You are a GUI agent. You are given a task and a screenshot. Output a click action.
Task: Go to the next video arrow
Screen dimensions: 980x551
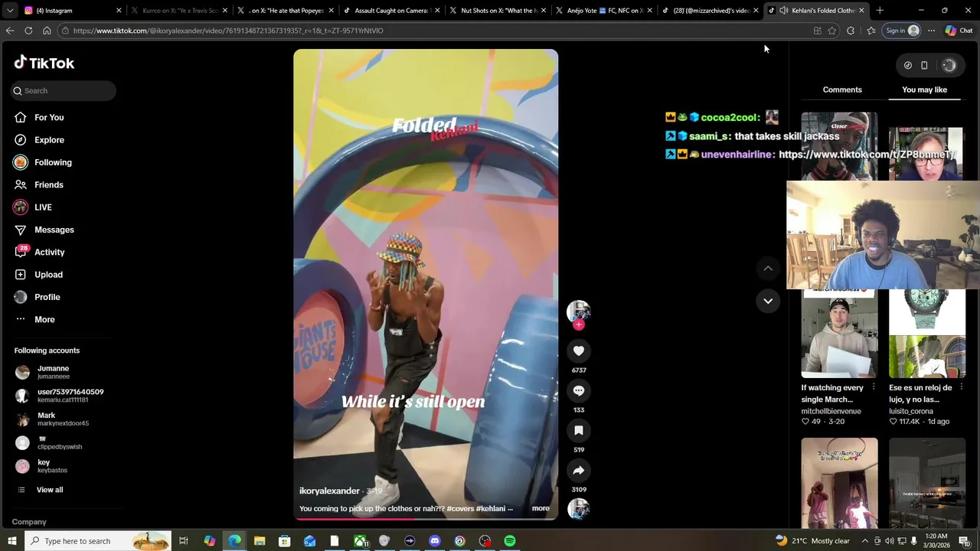[x=768, y=301]
